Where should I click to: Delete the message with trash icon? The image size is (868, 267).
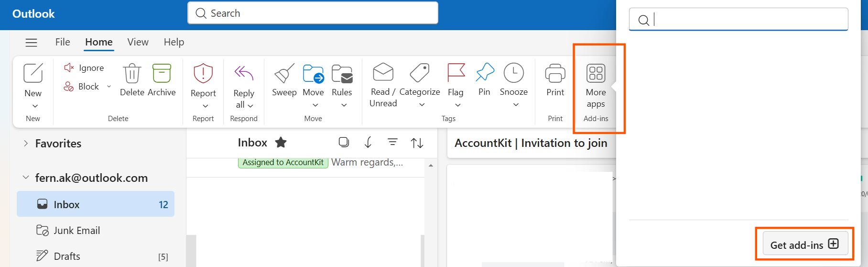click(132, 80)
